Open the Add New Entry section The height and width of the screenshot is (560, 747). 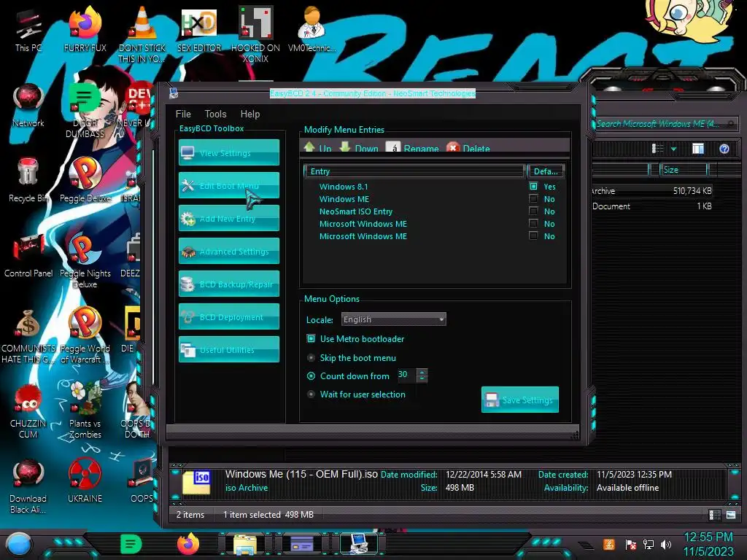click(228, 218)
